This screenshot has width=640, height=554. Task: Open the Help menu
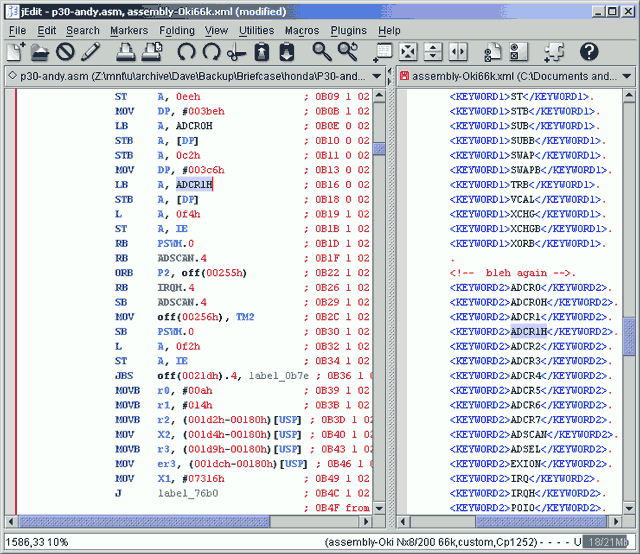tap(389, 31)
